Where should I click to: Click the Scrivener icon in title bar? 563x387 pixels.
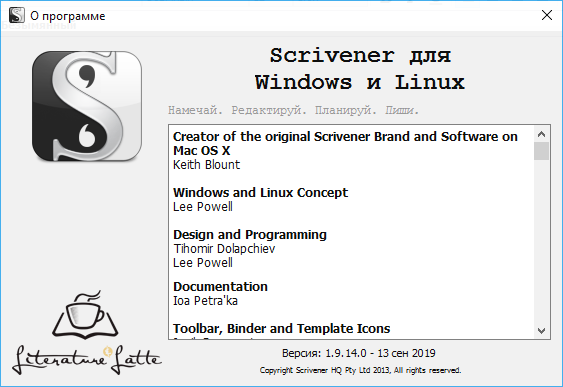tap(17, 15)
